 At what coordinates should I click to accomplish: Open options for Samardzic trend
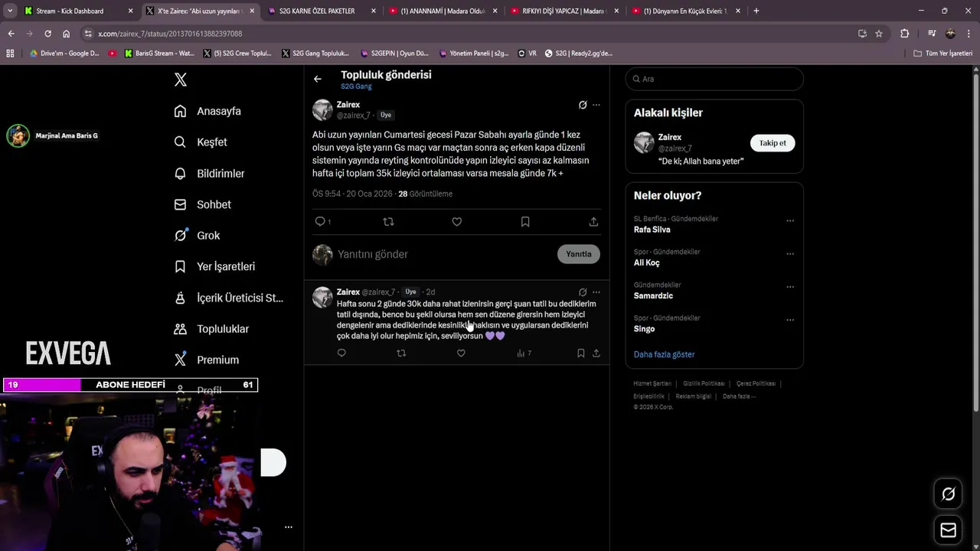pyautogui.click(x=790, y=287)
